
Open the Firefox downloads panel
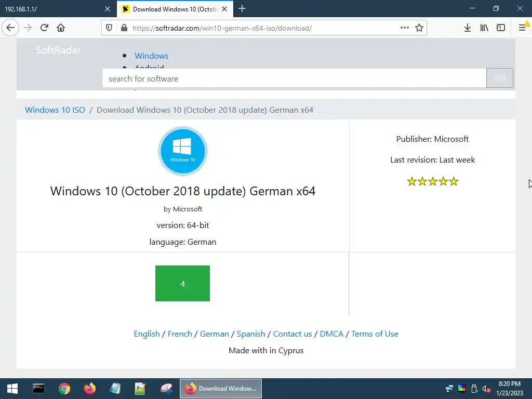pyautogui.click(x=468, y=28)
